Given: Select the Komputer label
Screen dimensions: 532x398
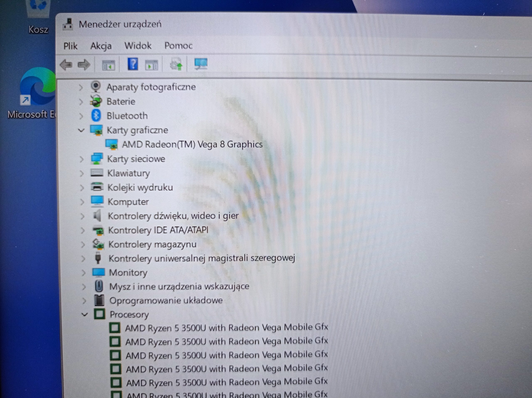Looking at the screenshot, I should pos(128,202).
